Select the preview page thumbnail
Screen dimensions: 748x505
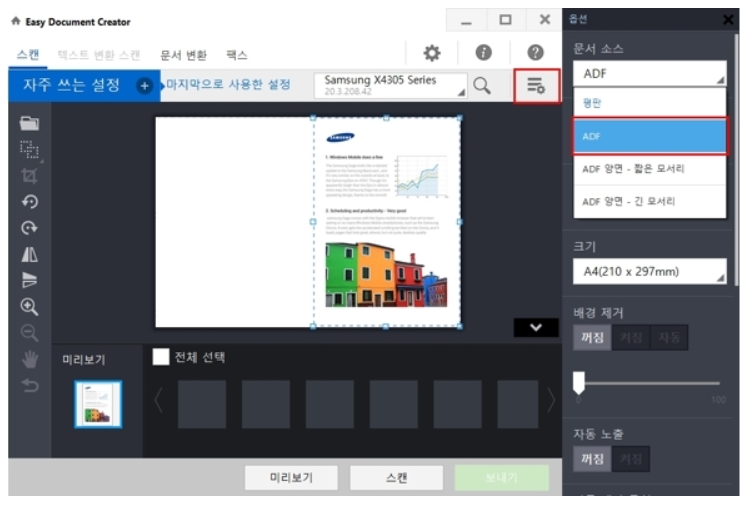click(x=98, y=404)
